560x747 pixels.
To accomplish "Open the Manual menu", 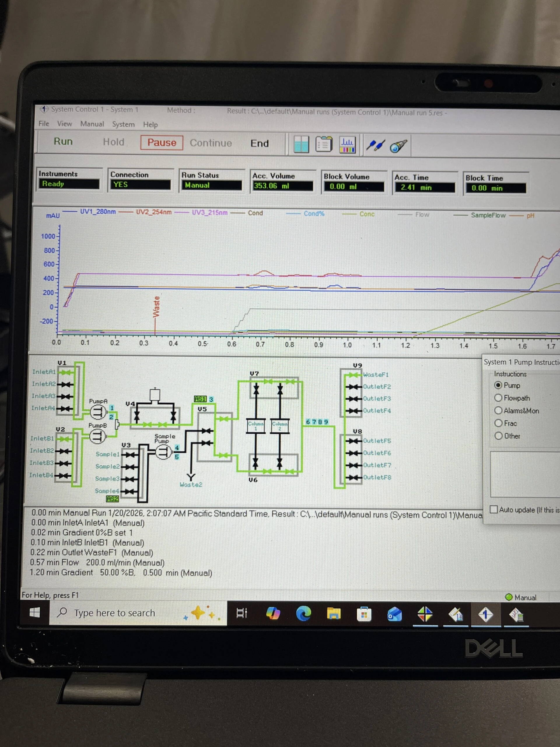I will point(92,124).
